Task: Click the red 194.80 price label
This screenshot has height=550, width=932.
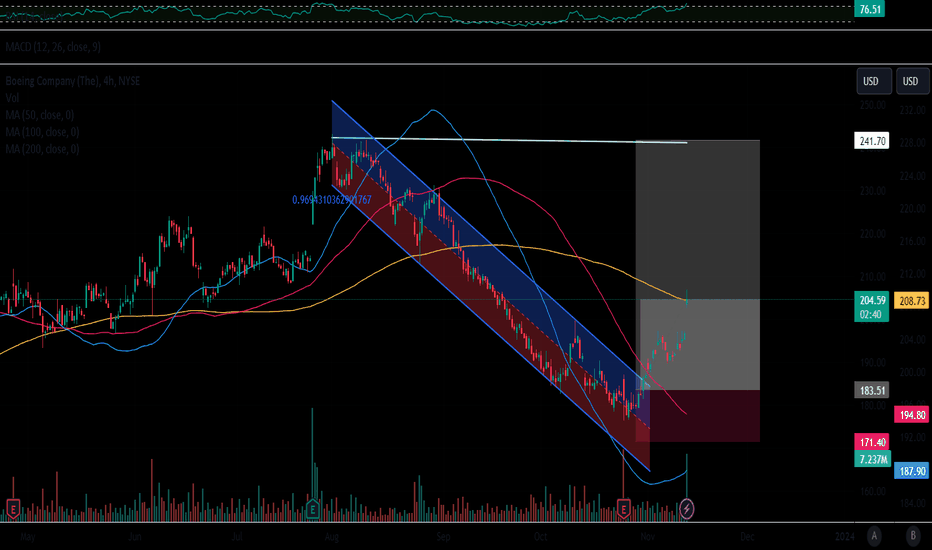Action: (912, 415)
